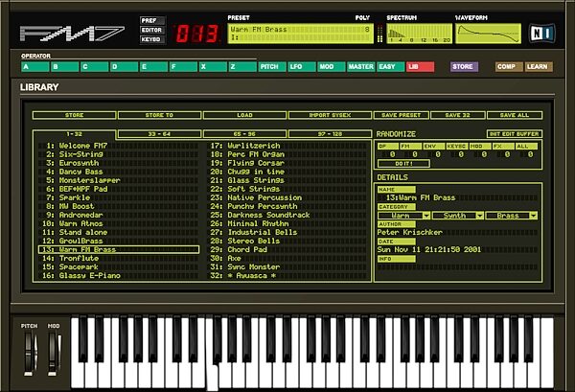Screen dimensions: 575x392
Task: Click the FX randomize amount value
Action: pos(507,154)
